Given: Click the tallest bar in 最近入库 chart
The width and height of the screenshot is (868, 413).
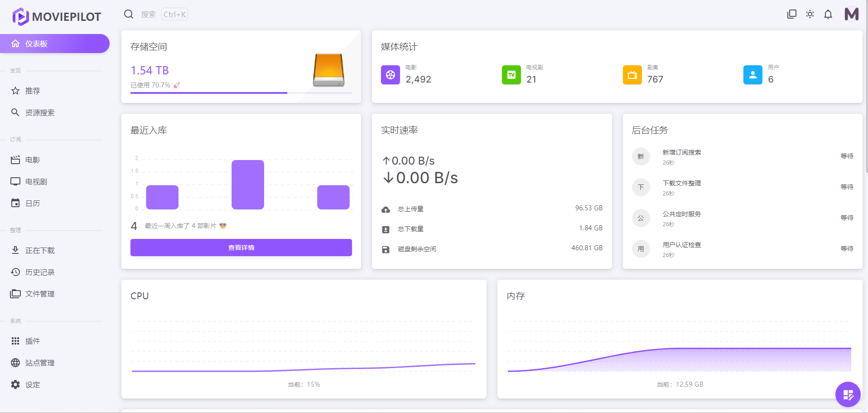Looking at the screenshot, I should [x=248, y=185].
